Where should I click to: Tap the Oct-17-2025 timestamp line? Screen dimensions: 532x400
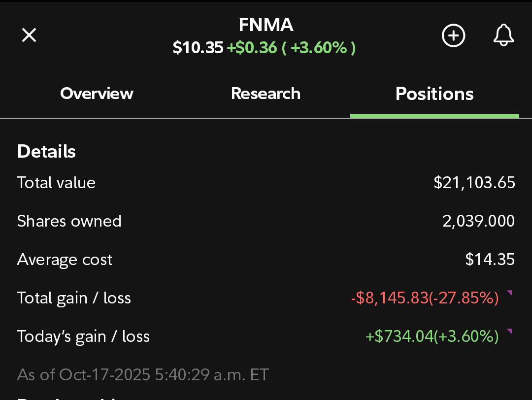tap(143, 374)
